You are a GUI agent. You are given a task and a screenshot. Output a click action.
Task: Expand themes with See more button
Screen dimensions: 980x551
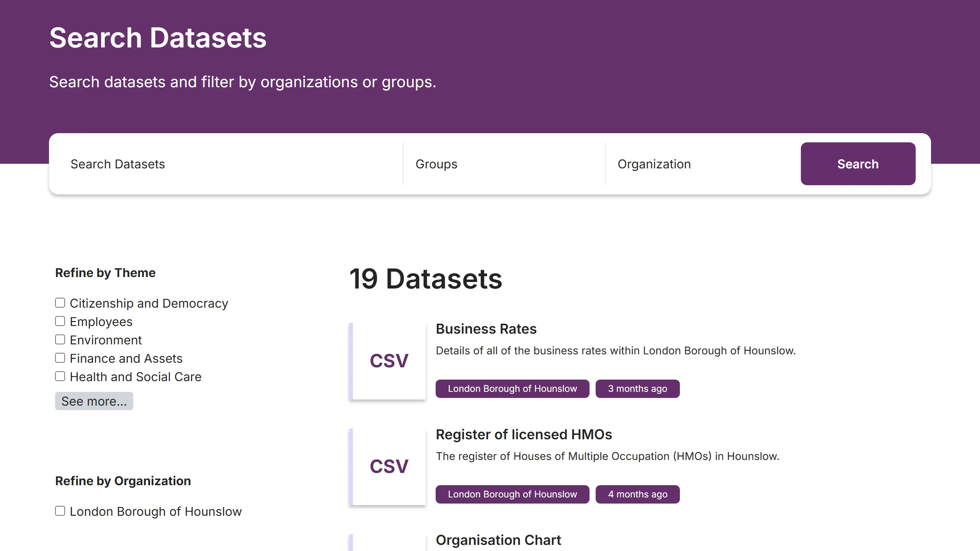[x=94, y=401]
